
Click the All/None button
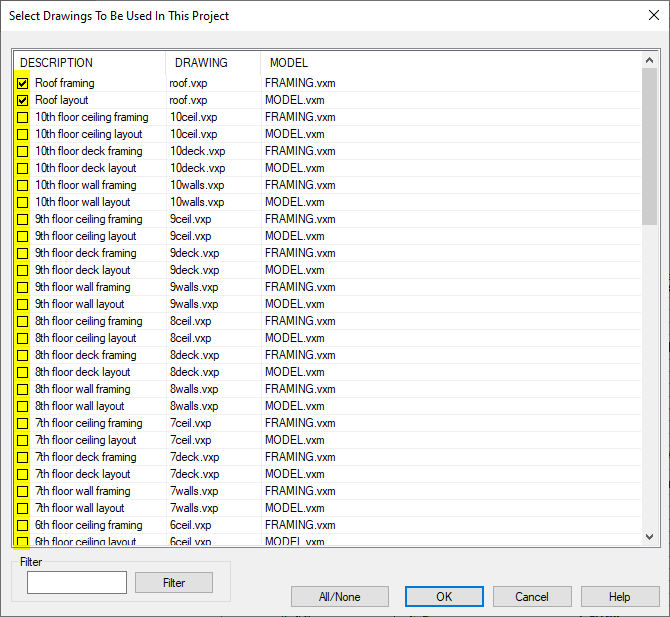[x=339, y=597]
